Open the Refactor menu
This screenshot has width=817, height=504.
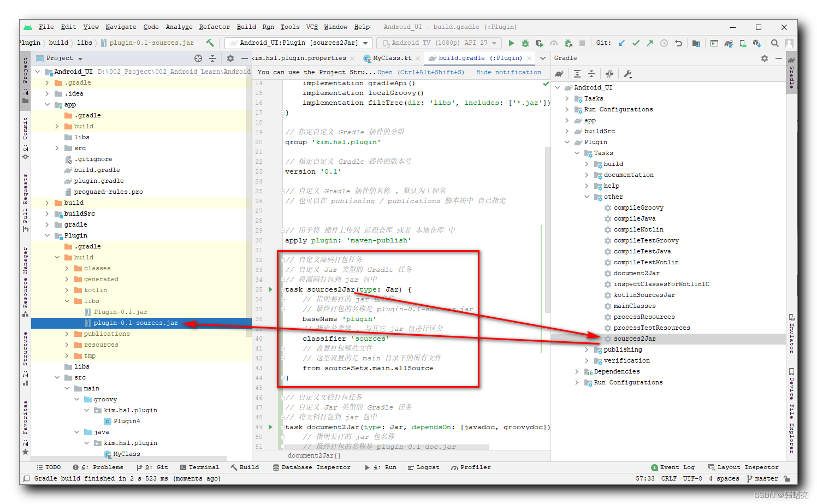point(214,27)
